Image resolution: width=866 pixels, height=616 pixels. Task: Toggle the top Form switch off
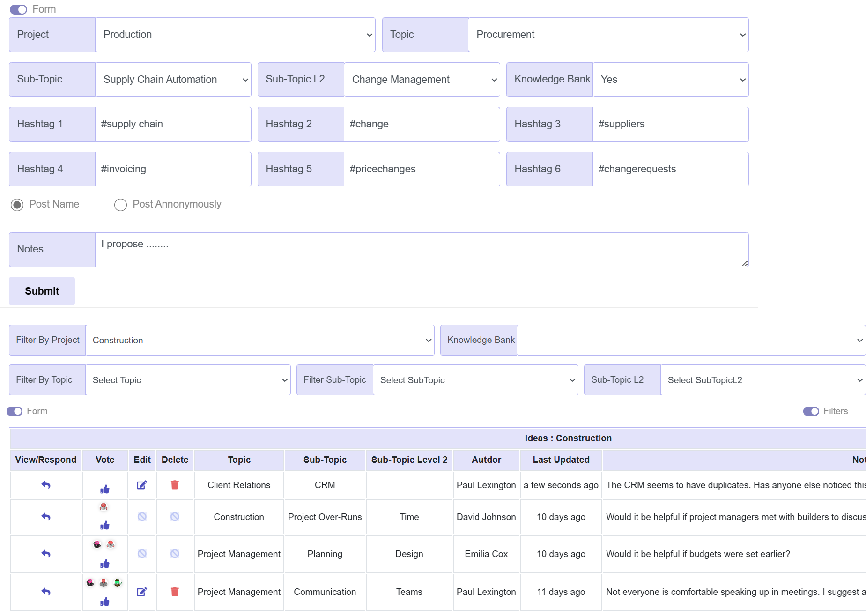19,9
